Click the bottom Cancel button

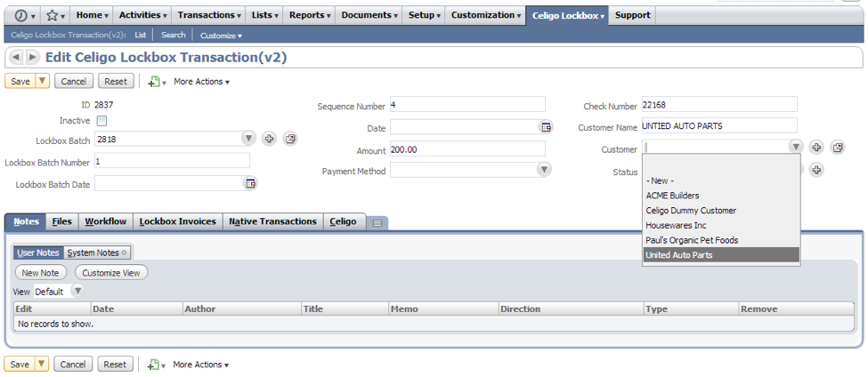pos(73,365)
